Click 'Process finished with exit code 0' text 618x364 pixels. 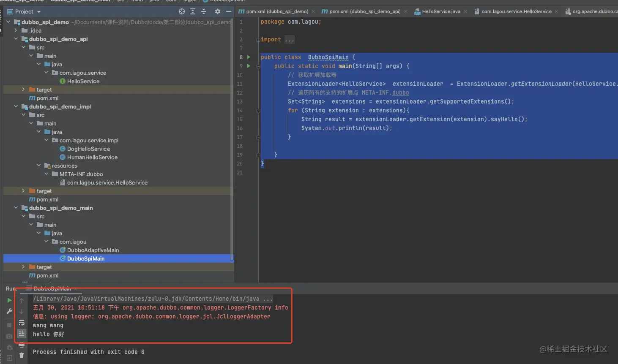tap(89, 352)
